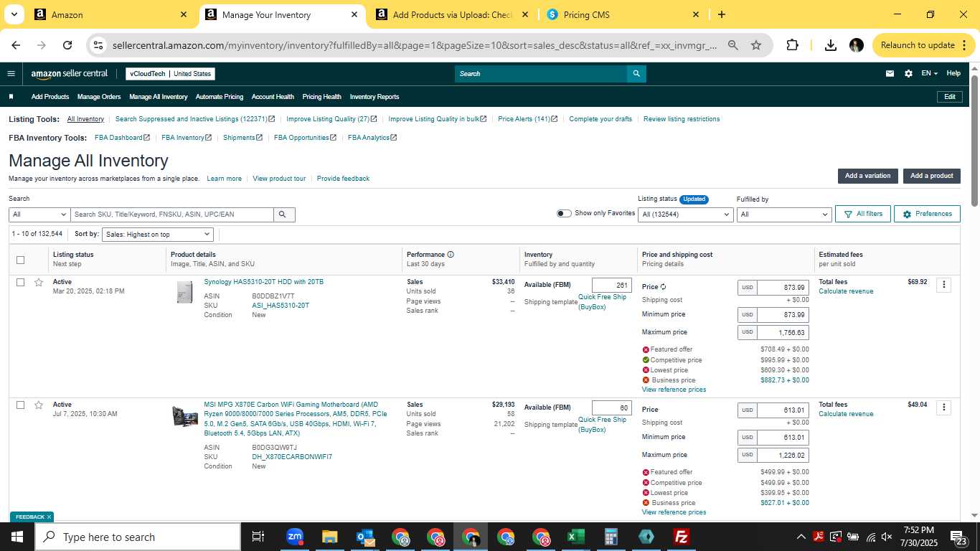Click the Add a variation button
This screenshot has height=551, width=980.
[x=867, y=176]
